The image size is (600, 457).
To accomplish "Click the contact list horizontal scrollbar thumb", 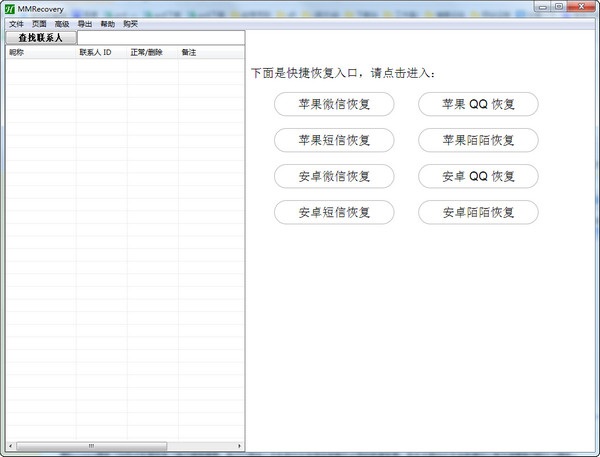I will tap(90, 445).
